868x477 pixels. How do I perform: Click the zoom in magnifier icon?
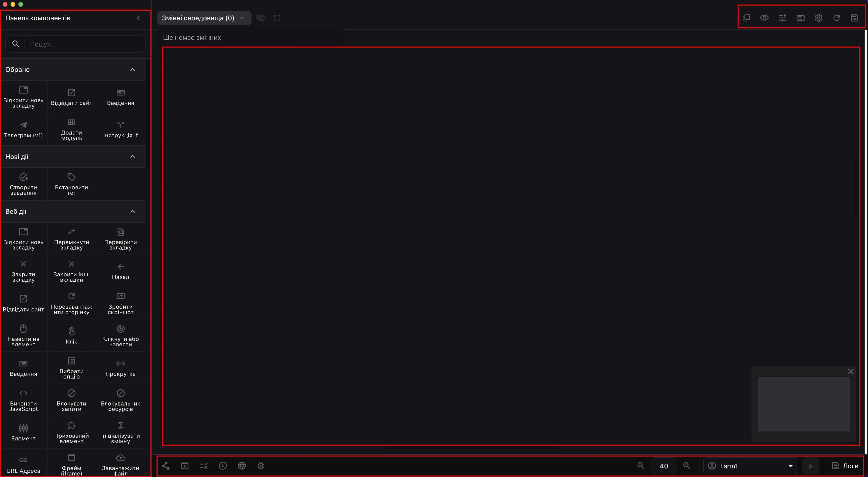(686, 466)
